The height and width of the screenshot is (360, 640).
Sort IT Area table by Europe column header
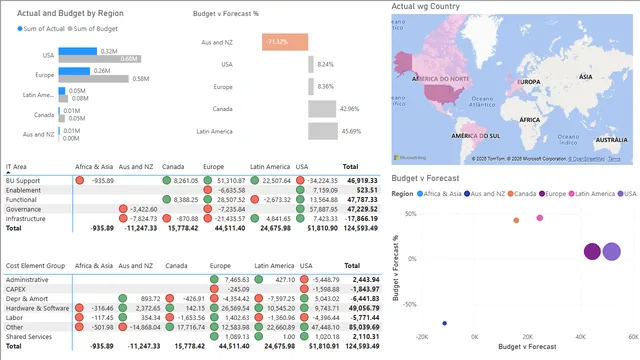point(213,167)
